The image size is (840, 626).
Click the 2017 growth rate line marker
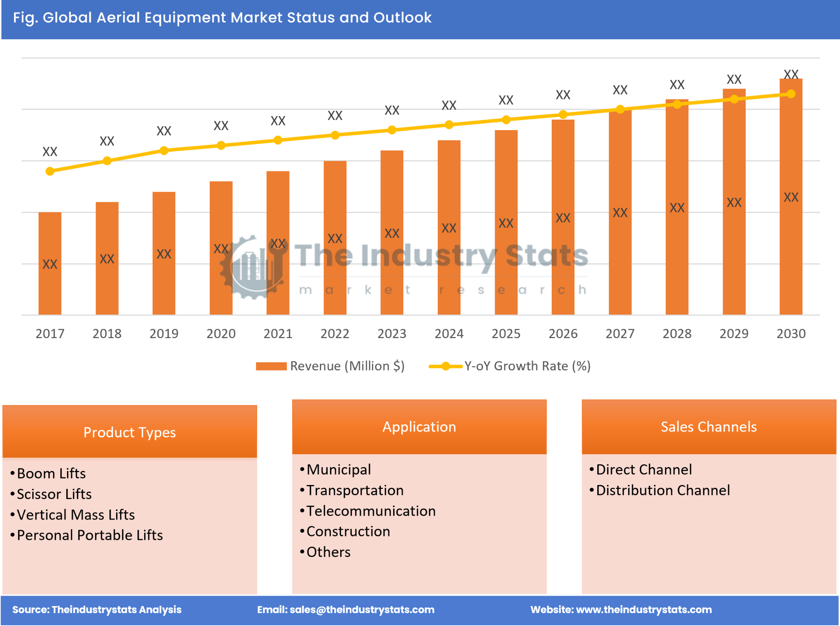50,171
